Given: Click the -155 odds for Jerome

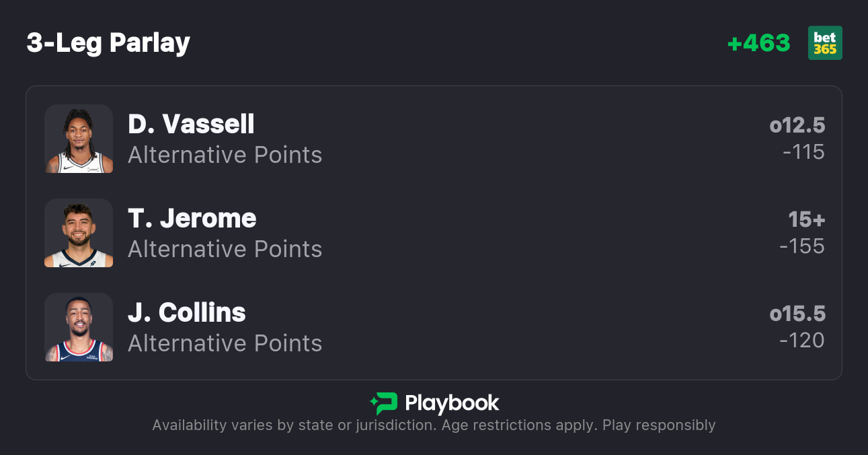Looking at the screenshot, I should tap(801, 246).
